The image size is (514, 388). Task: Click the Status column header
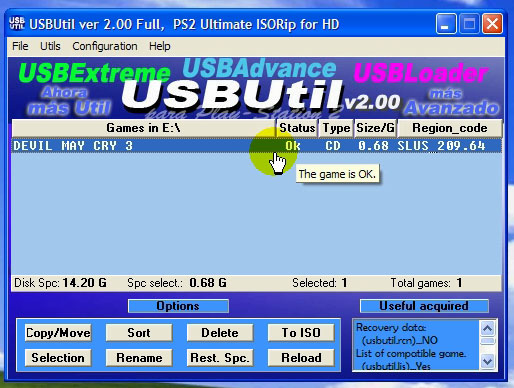click(x=297, y=128)
